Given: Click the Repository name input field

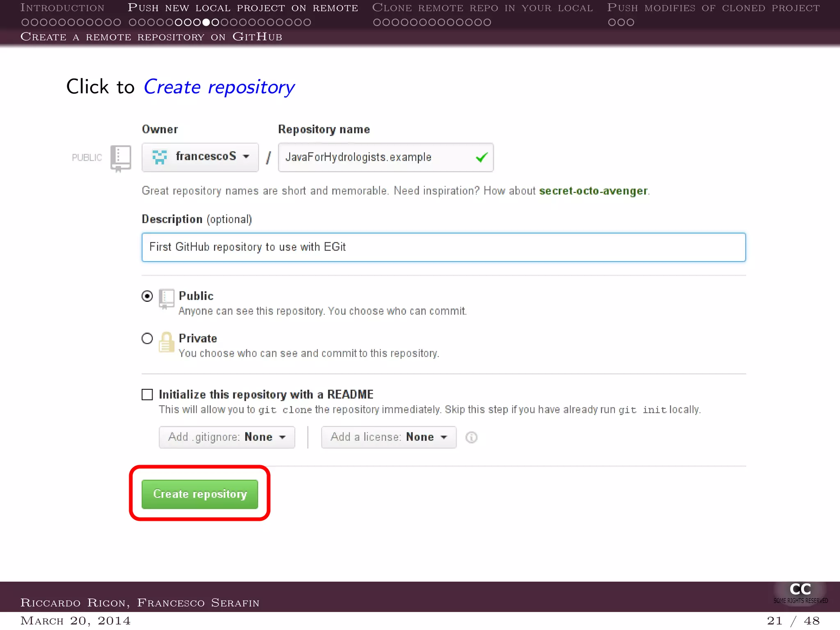Looking at the screenshot, I should 386,157.
